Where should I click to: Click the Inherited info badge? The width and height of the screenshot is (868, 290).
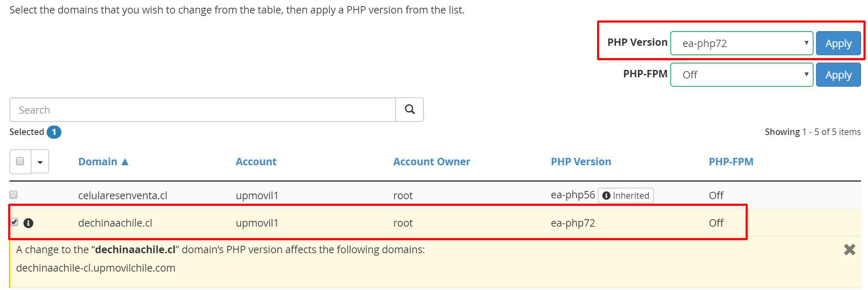tap(626, 196)
